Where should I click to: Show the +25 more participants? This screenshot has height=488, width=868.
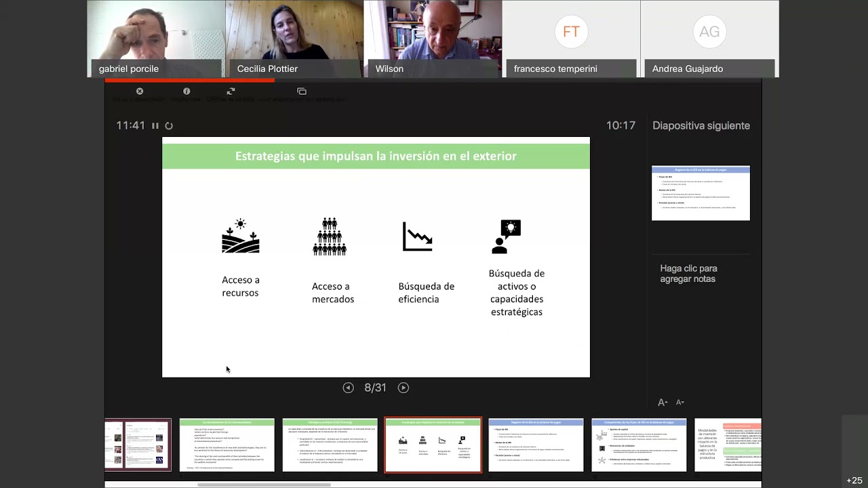[854, 481]
